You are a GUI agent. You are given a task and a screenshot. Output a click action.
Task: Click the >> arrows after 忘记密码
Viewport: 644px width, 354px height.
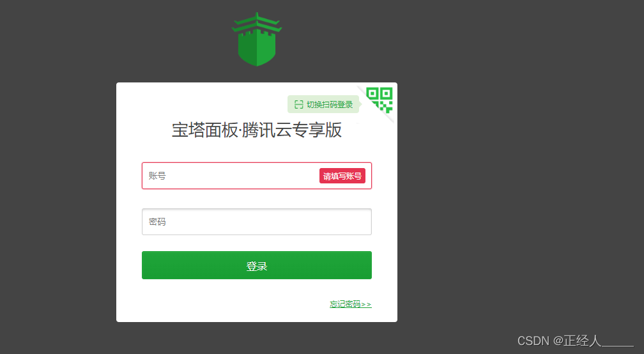[x=366, y=304]
